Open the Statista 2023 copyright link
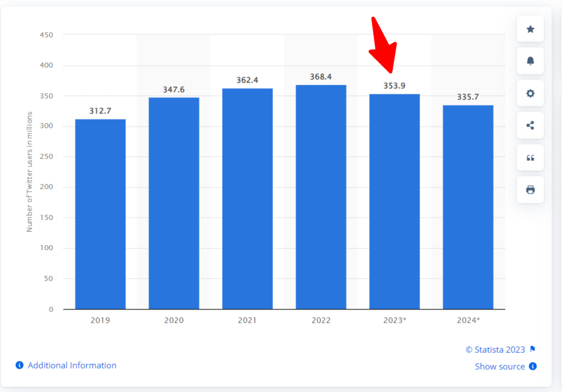562x392 pixels. coord(495,349)
